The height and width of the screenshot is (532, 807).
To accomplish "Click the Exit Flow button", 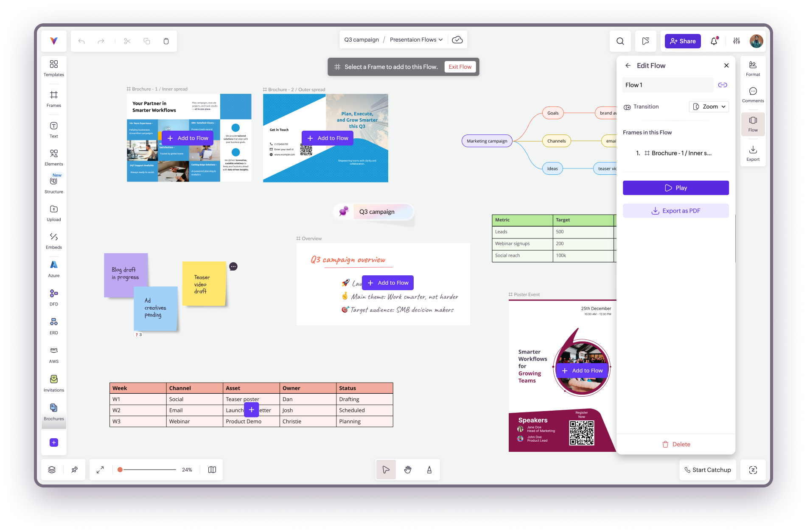I will click(460, 67).
